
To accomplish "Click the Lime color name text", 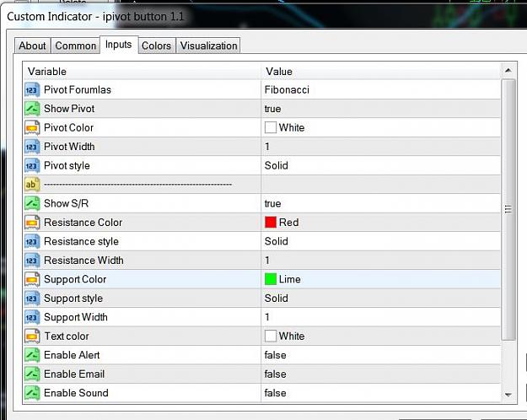I will (x=290, y=279).
